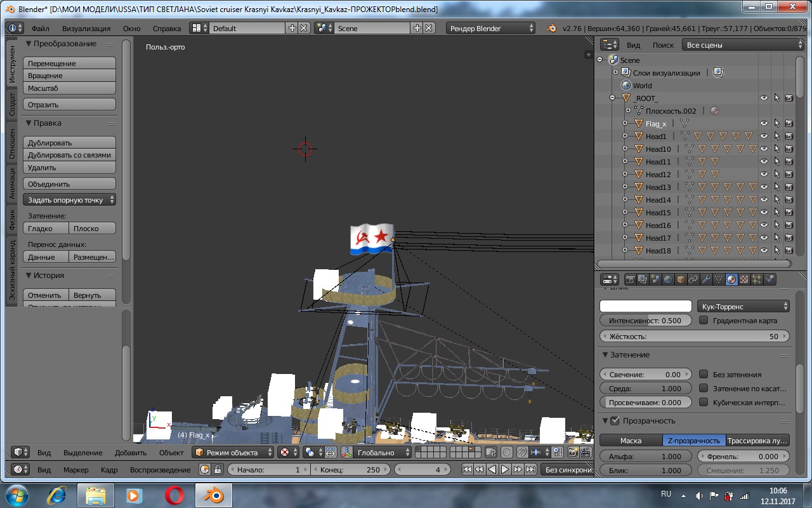
Task: Open the 'Визуализация' menu
Action: tap(86, 29)
